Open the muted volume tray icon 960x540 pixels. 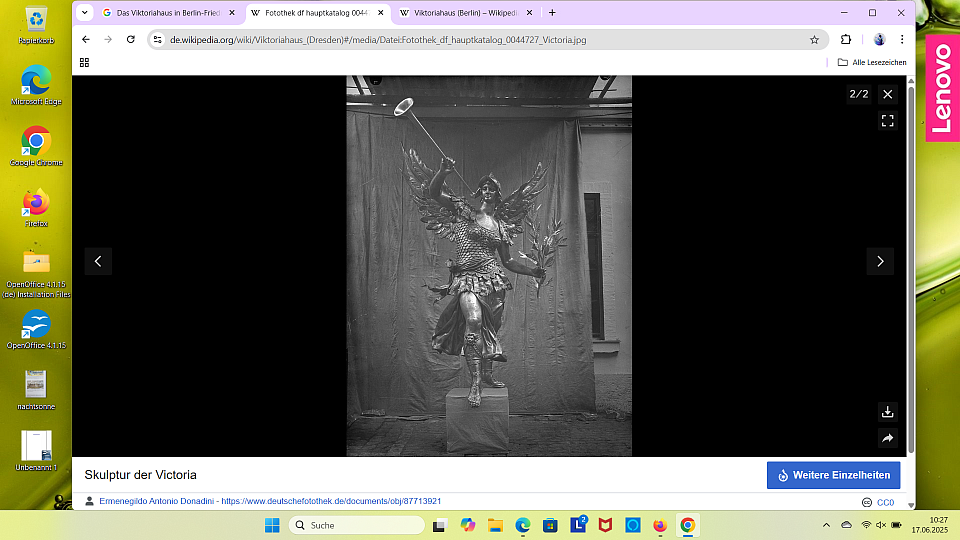[x=880, y=525]
